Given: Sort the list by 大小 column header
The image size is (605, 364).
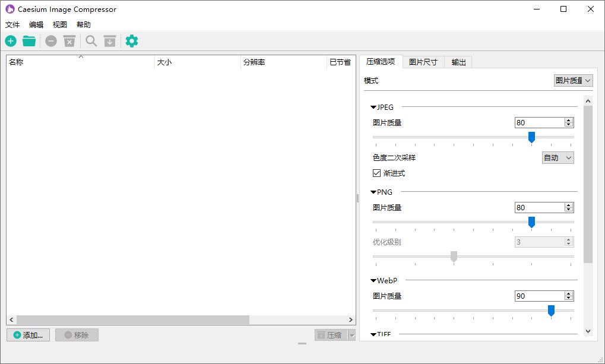Looking at the screenshot, I should pyautogui.click(x=198, y=62).
